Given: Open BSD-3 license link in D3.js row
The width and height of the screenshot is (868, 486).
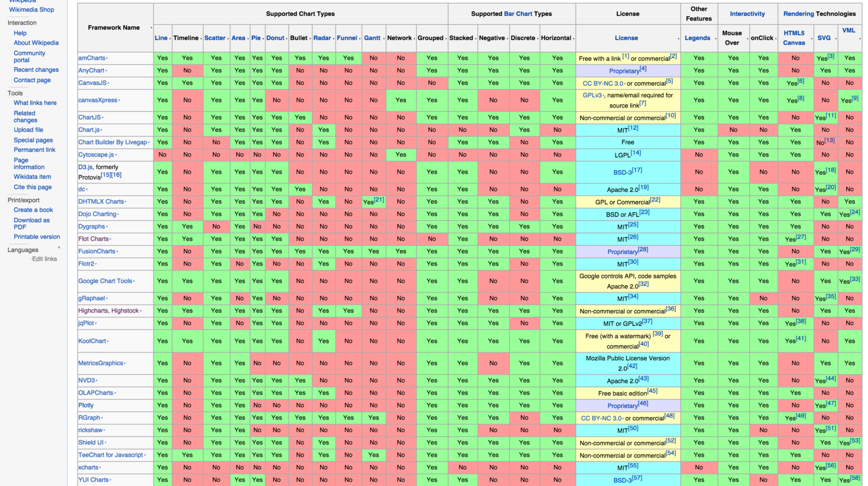Looking at the screenshot, I should click(x=622, y=173).
